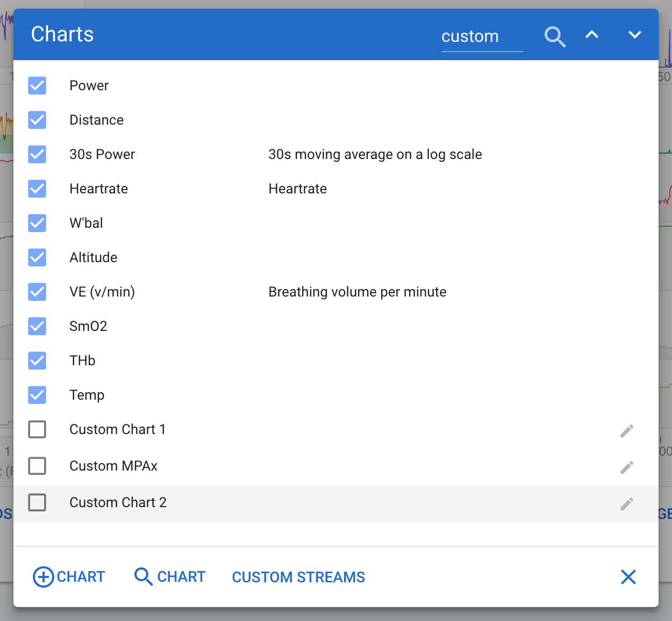Click the VE (v/min) chart name
Image resolution: width=672 pixels, height=621 pixels.
pos(102,292)
